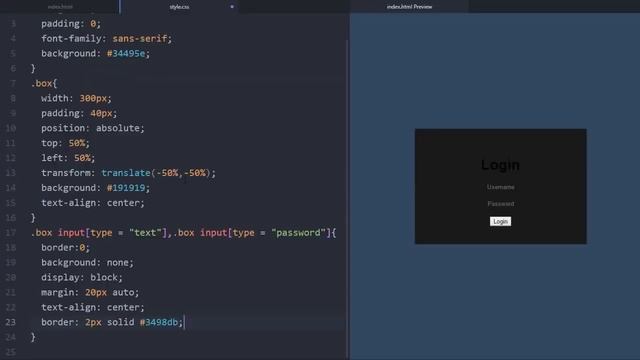The width and height of the screenshot is (640, 360).
Task: Click the "text" string in selector
Action: click(x=145, y=233)
